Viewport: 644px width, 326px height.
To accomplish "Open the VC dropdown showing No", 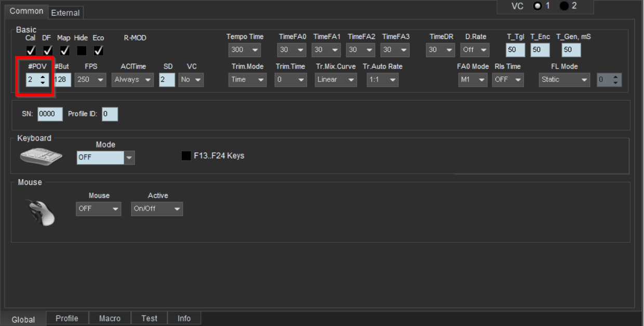I will [191, 79].
